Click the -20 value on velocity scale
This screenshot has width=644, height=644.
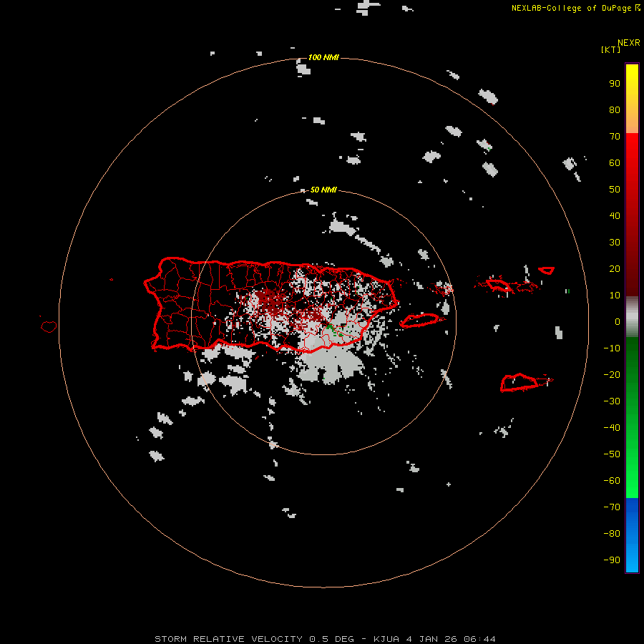[x=612, y=375]
